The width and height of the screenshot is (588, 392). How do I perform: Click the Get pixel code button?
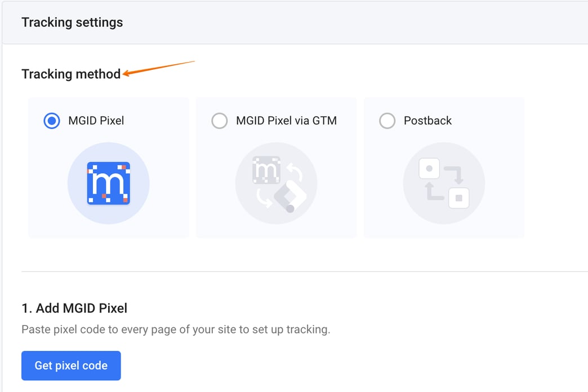coord(71,366)
